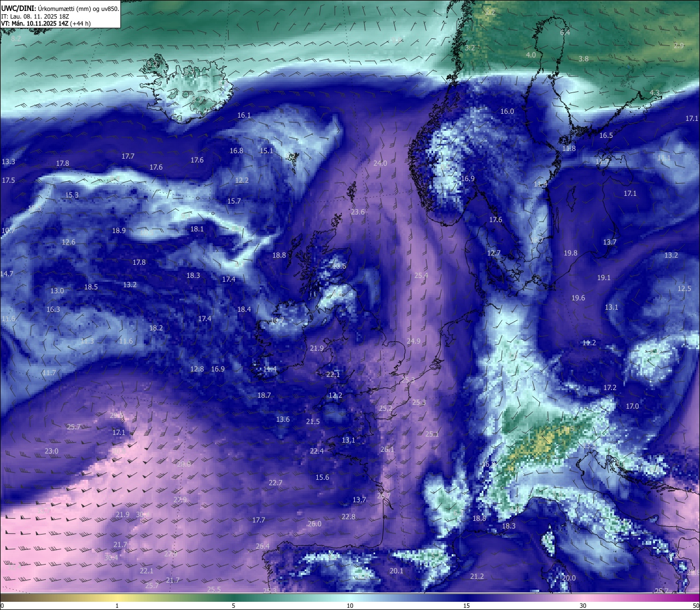
Task: Click the 3.8 value on the map
Action: tap(584, 59)
